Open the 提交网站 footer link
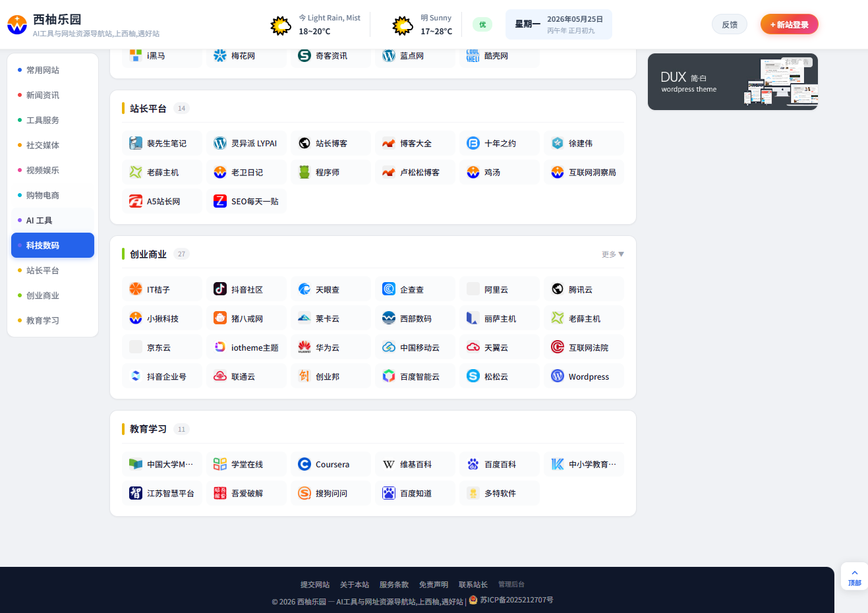 click(x=315, y=585)
